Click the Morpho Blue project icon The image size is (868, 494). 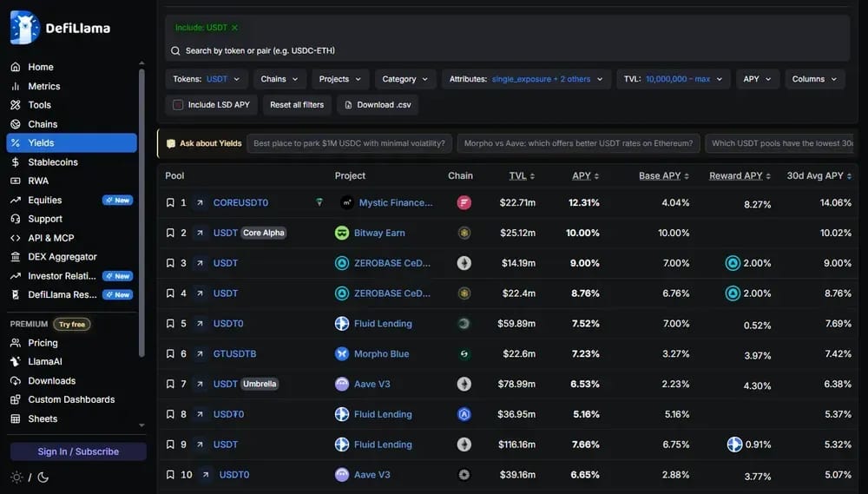(342, 354)
